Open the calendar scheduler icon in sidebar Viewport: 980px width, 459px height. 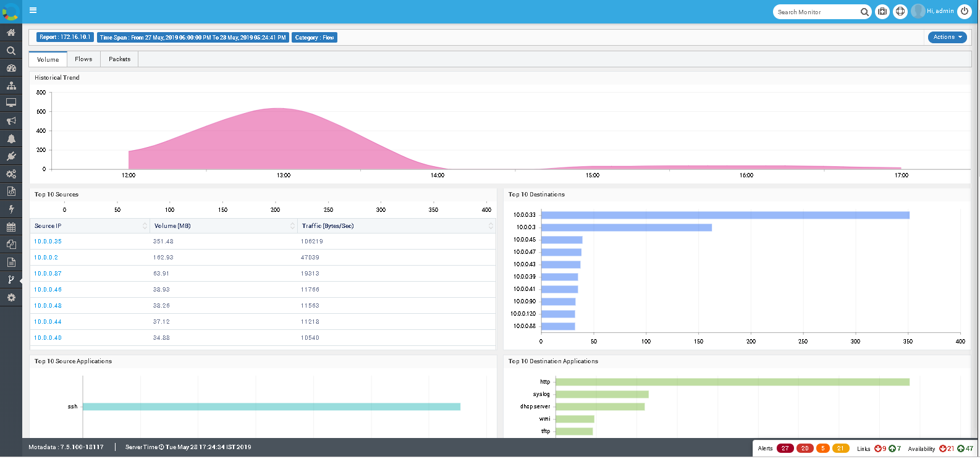[11, 227]
